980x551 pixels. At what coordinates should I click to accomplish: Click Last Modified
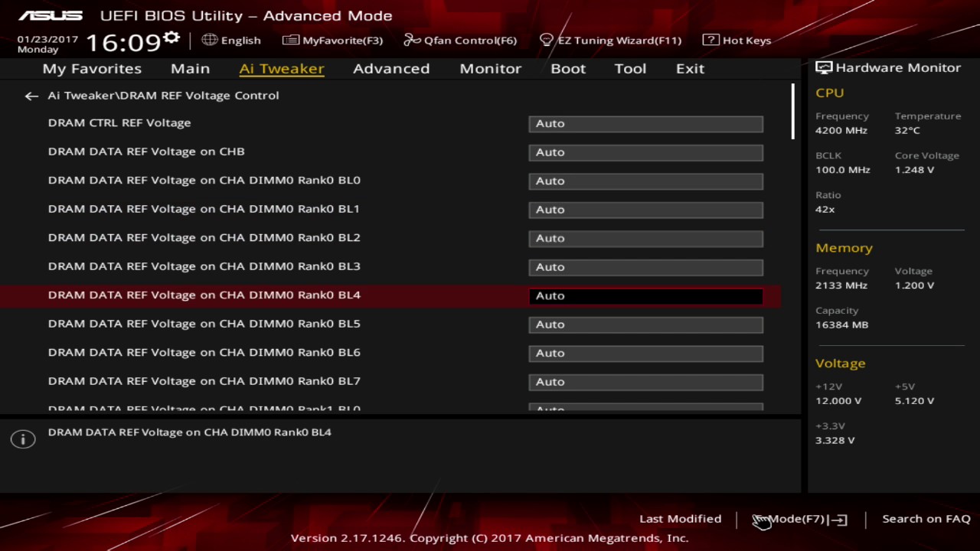click(x=680, y=519)
